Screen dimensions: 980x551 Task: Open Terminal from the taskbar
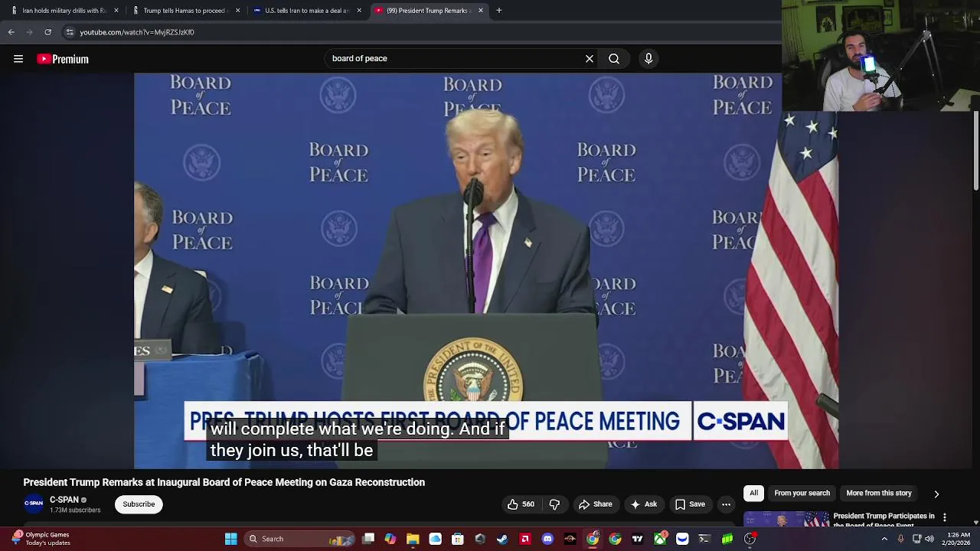click(704, 539)
